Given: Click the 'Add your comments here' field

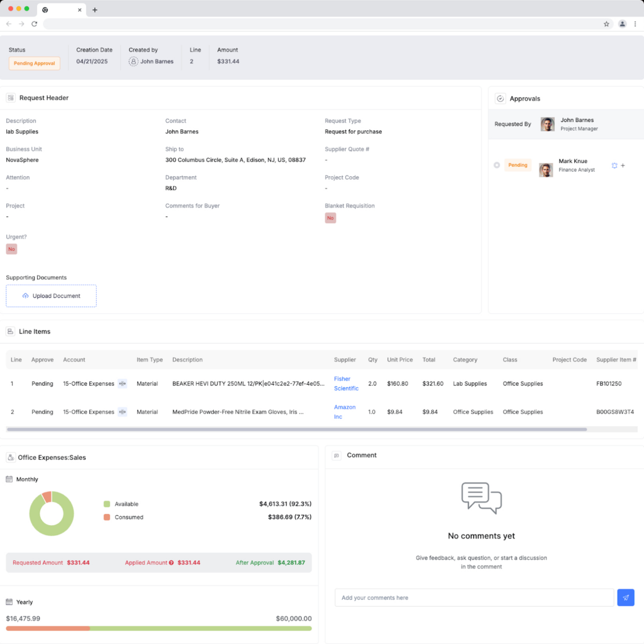Looking at the screenshot, I should 474,597.
